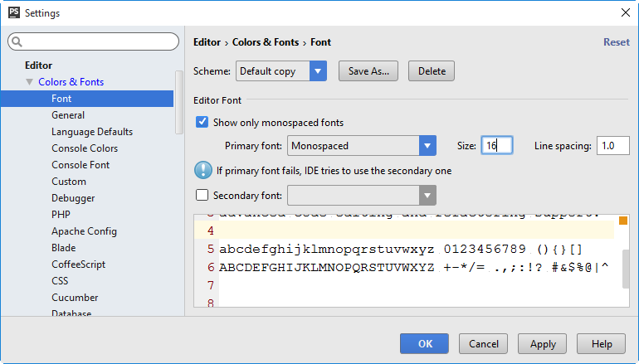Enable the Secondary font checkbox
The image size is (639, 364).
[x=202, y=196]
